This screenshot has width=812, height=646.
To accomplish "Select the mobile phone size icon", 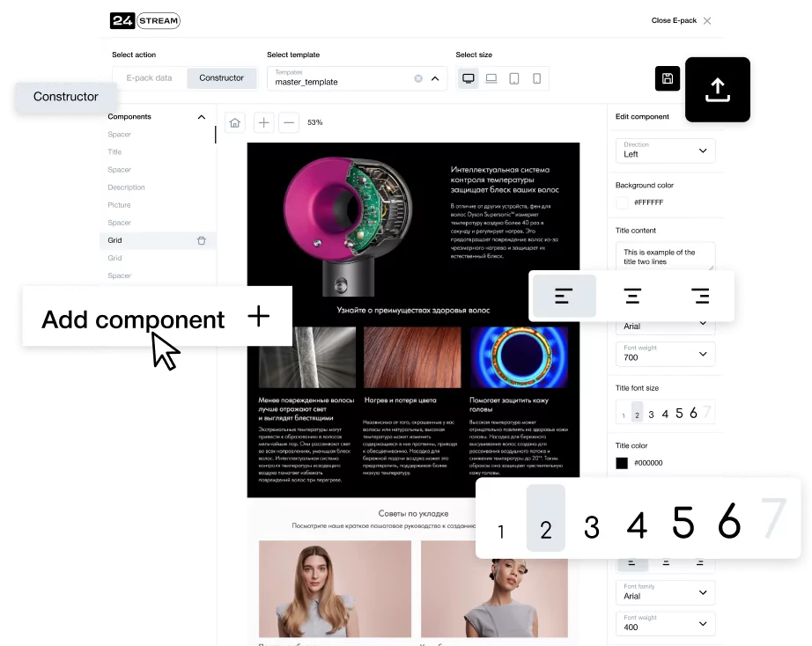I will pos(537,78).
